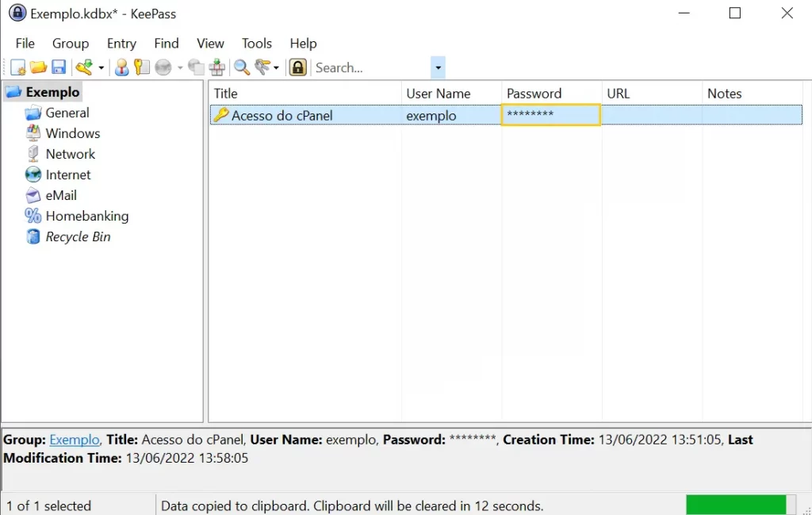The image size is (812, 515).
Task: Click the exemplo user name cell
Action: pyautogui.click(x=451, y=116)
